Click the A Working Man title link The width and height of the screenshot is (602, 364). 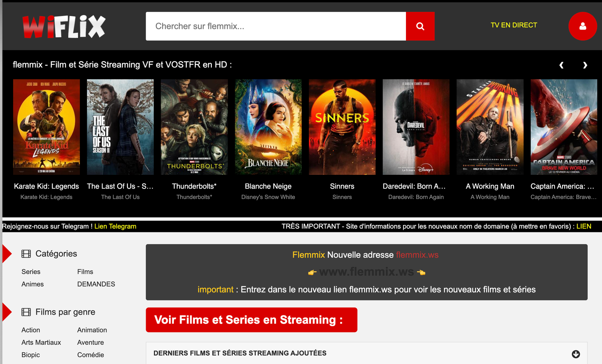pos(490,186)
